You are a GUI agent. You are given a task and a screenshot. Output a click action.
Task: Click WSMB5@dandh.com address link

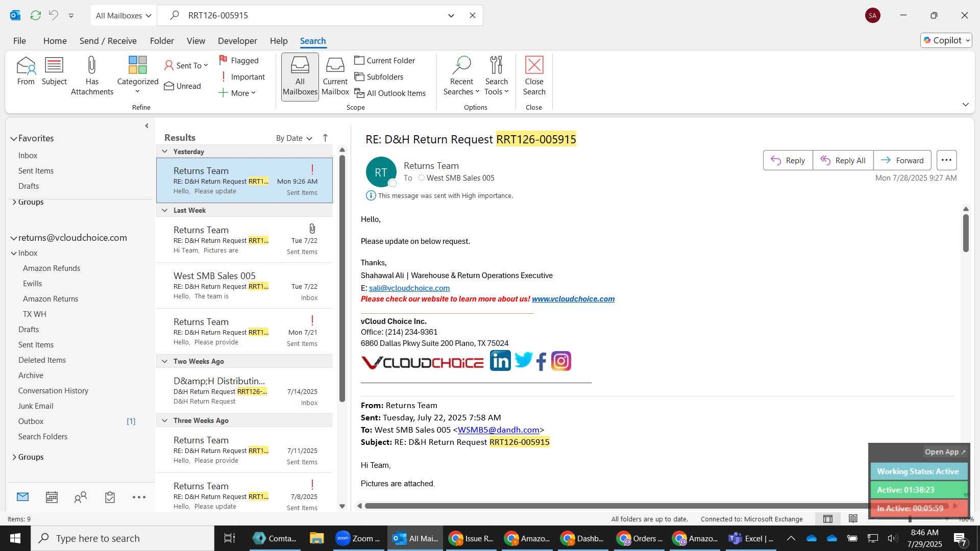(499, 430)
